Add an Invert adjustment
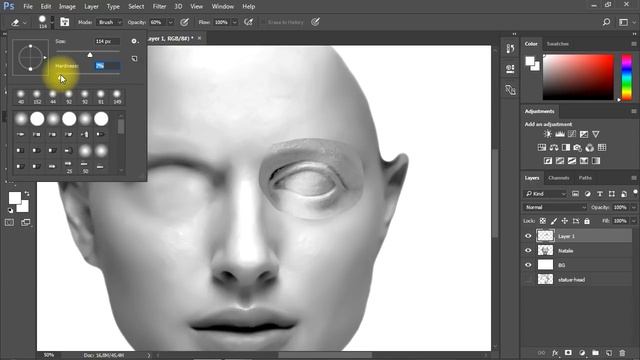This screenshot has width=640, height=360. tap(548, 161)
